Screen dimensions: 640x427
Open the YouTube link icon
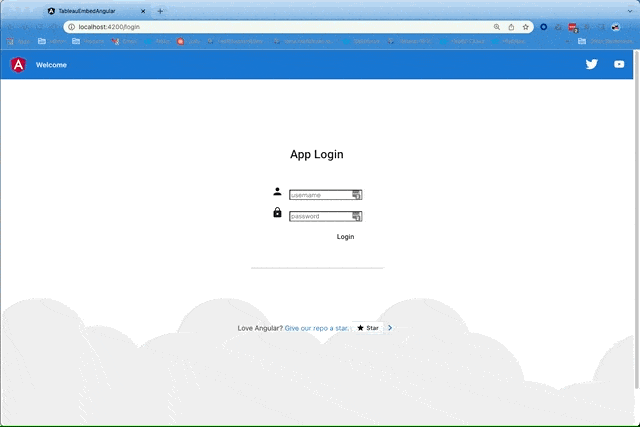point(619,64)
